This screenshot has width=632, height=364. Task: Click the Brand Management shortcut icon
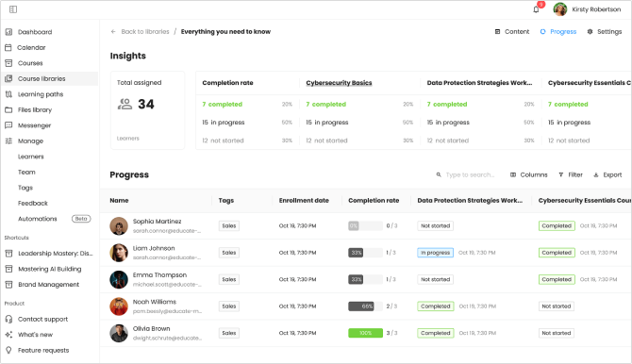pyautogui.click(x=8, y=285)
